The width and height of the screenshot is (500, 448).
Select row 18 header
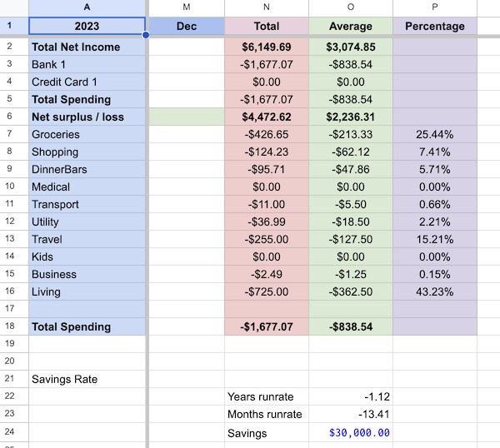pyautogui.click(x=14, y=326)
